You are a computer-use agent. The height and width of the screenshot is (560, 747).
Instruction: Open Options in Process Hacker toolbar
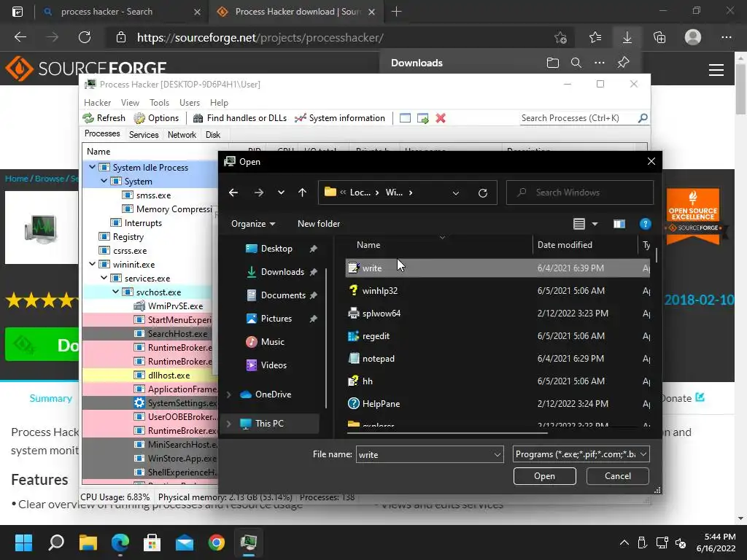coord(156,118)
